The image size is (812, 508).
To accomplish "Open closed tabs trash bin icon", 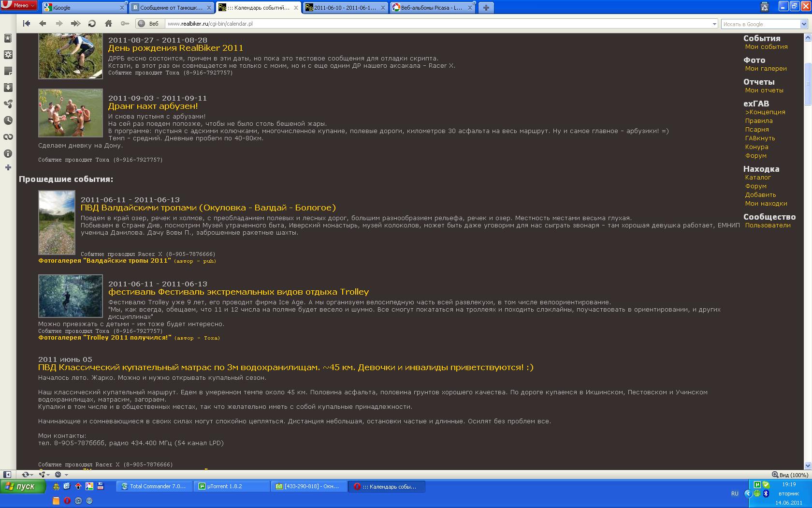I will 765,7.
